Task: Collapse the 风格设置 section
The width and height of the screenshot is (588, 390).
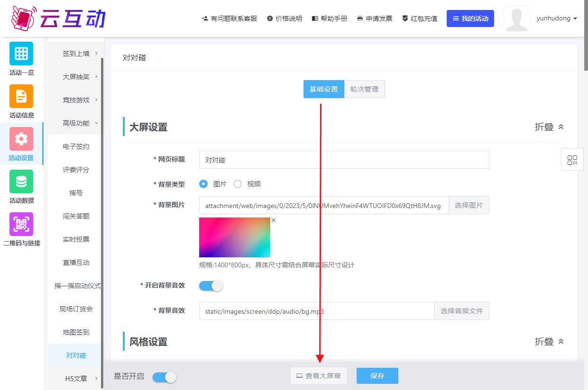Action: 549,342
